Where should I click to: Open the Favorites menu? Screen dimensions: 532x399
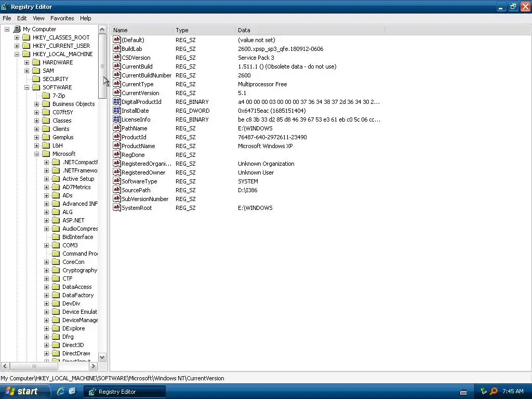[62, 18]
